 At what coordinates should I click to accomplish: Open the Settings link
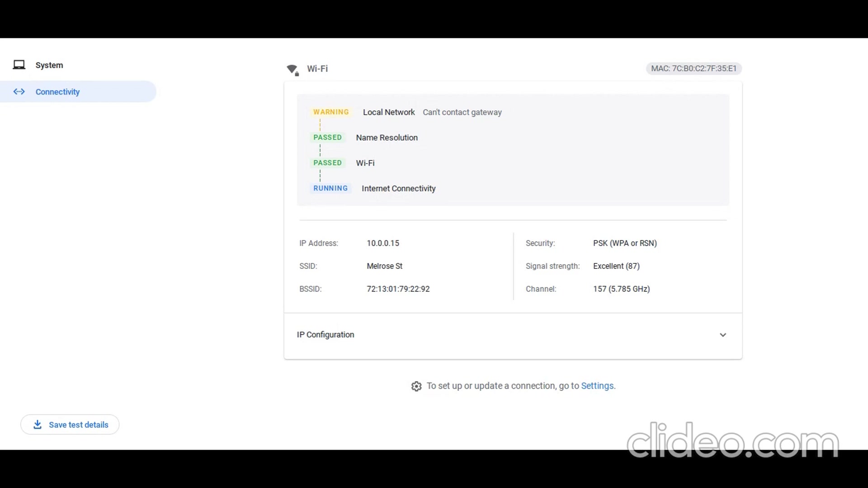point(597,385)
